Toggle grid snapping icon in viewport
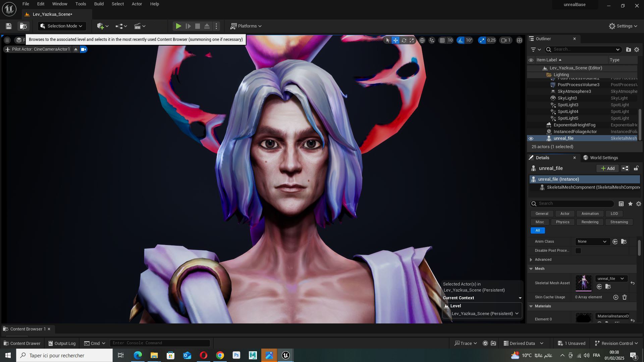The height and width of the screenshot is (362, 644). tap(442, 41)
